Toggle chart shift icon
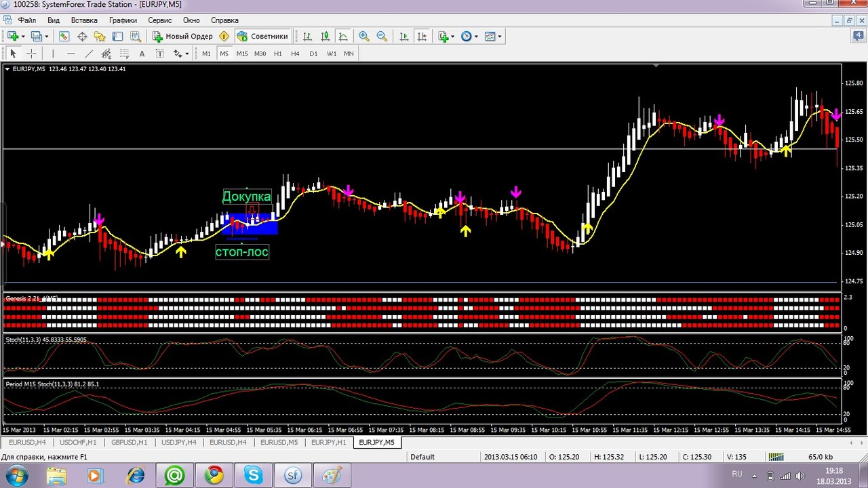Viewport: 868px width, 488px height. point(422,36)
